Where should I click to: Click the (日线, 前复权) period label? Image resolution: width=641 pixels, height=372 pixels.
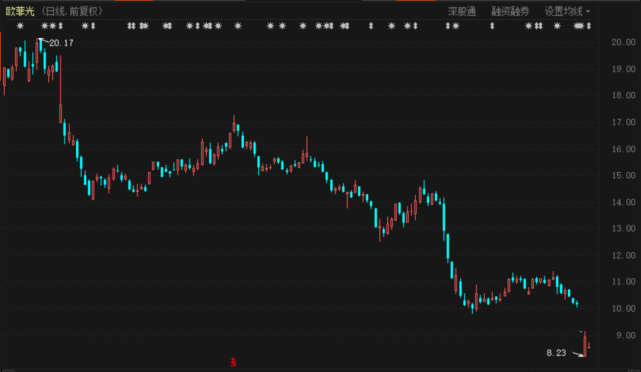71,11
